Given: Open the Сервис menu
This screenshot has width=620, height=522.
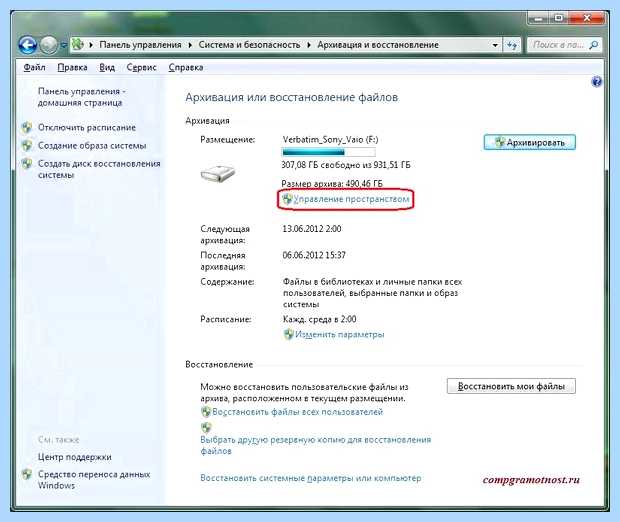Looking at the screenshot, I should coord(142,68).
